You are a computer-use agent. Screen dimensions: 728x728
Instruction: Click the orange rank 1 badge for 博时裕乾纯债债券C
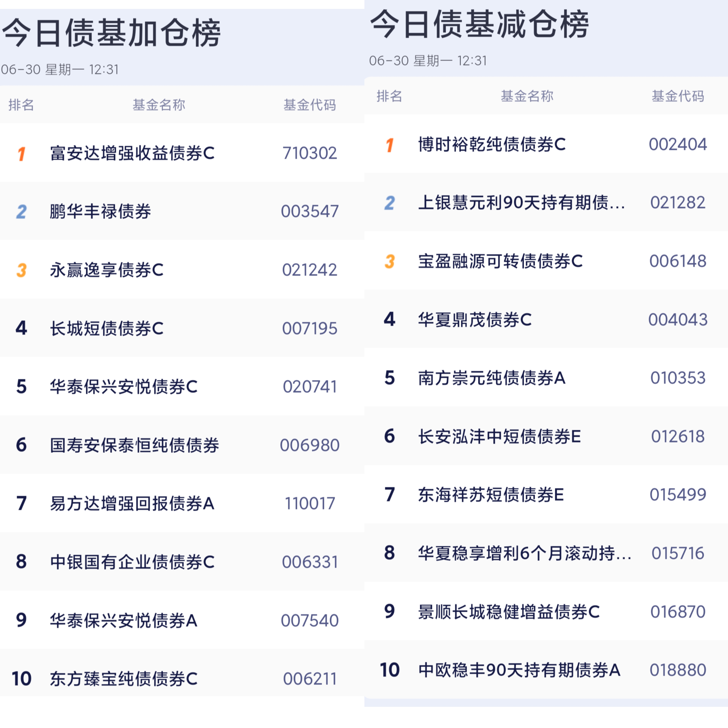tap(390, 145)
